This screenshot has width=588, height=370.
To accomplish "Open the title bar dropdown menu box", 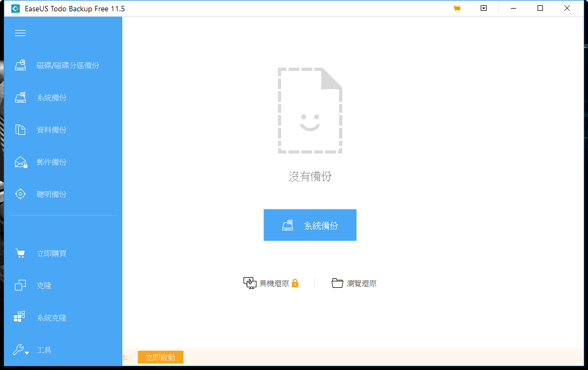I will (x=484, y=8).
